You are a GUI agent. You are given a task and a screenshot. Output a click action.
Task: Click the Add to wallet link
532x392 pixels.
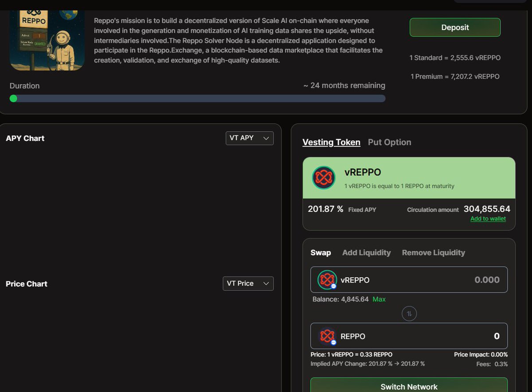pyautogui.click(x=488, y=219)
